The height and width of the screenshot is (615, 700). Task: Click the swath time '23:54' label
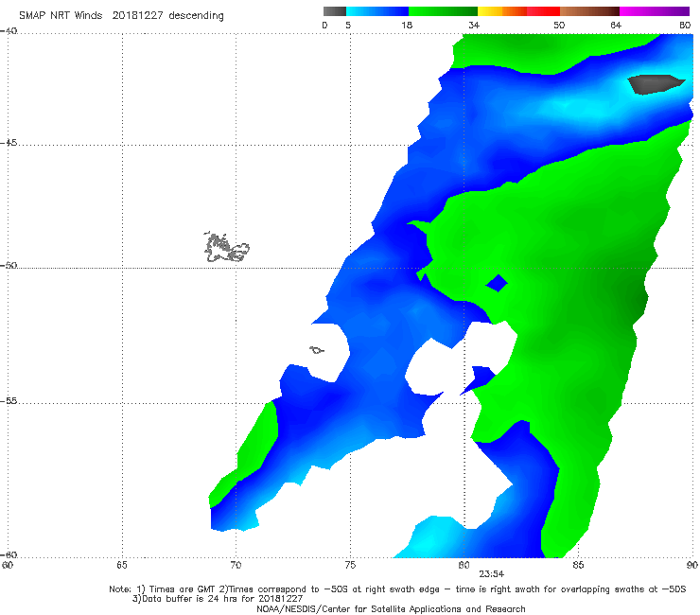[492, 574]
